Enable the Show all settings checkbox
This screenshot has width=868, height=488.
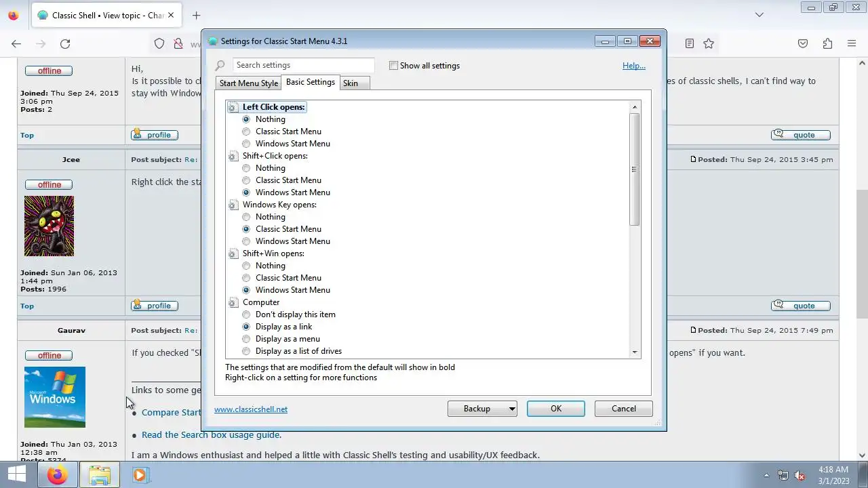393,66
